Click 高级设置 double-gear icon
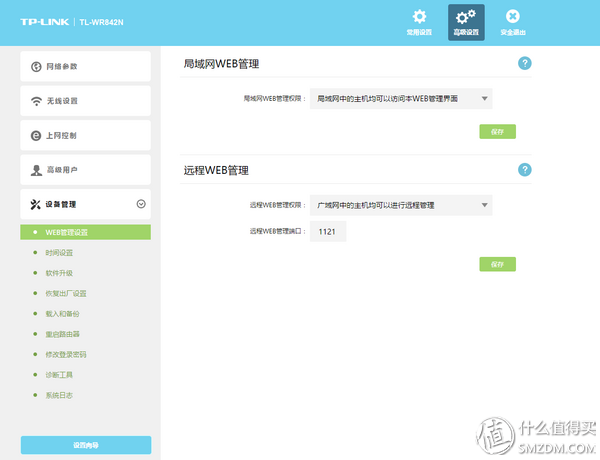600x460 pixels. coord(466,19)
